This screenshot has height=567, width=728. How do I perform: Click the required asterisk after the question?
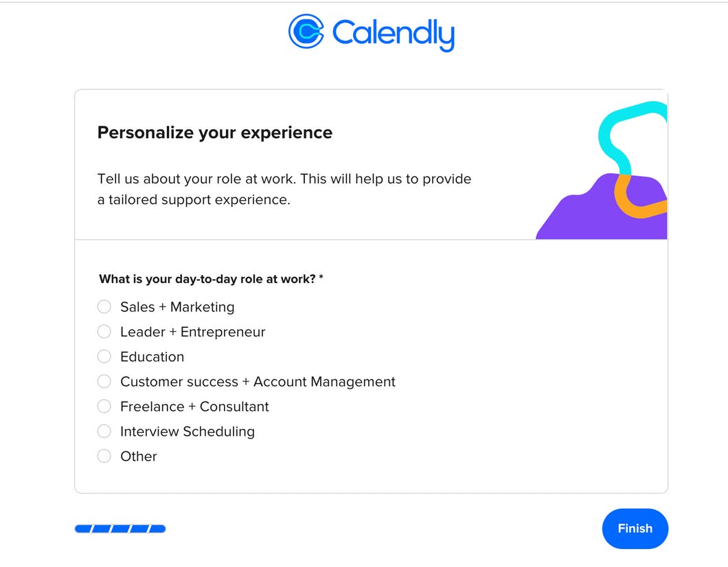pos(321,276)
